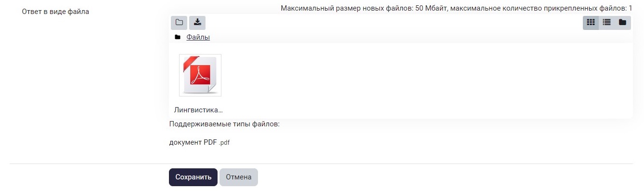Switch file manager to icon grid view
The height and width of the screenshot is (191, 644).
point(591,23)
